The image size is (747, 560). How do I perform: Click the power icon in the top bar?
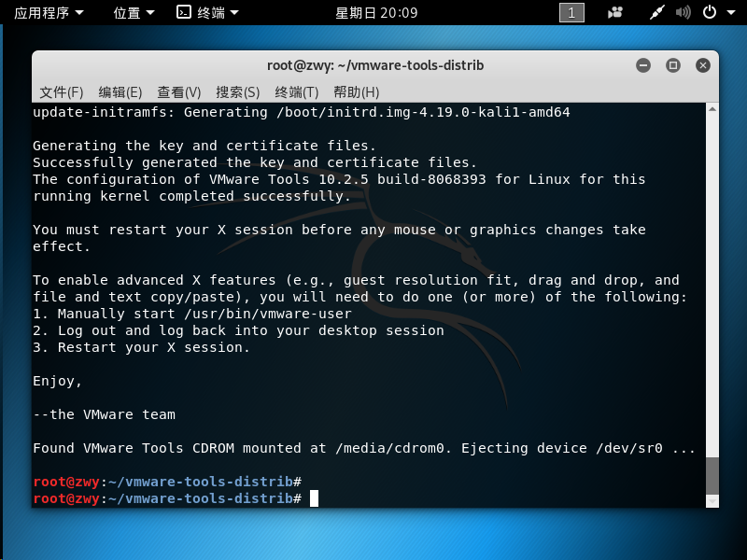(710, 12)
